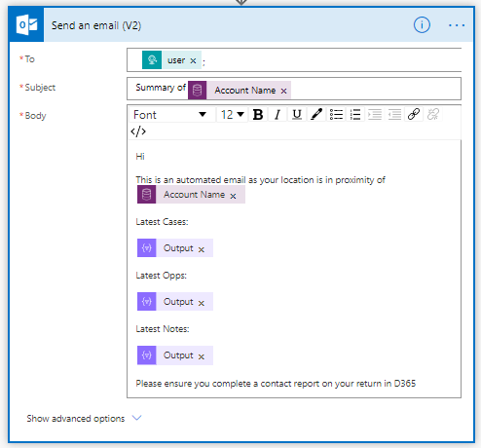Toggle underline formatting button

pyautogui.click(x=297, y=115)
